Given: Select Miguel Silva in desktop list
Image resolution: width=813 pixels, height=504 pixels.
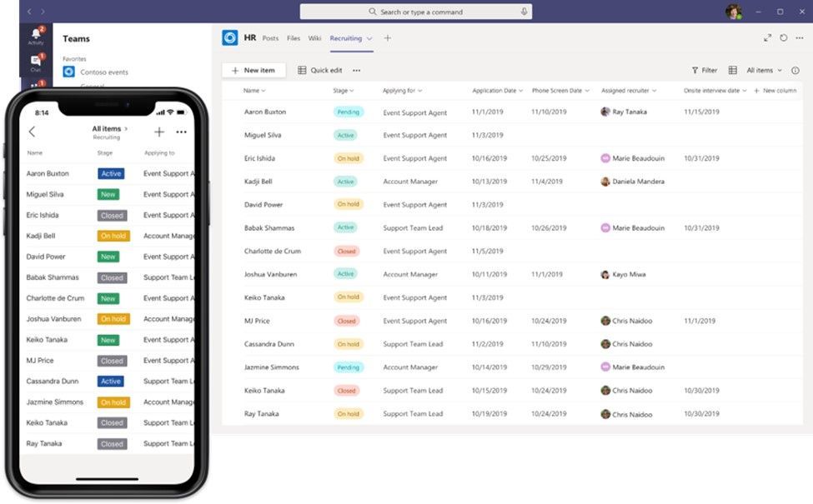Looking at the screenshot, I should pyautogui.click(x=263, y=135).
